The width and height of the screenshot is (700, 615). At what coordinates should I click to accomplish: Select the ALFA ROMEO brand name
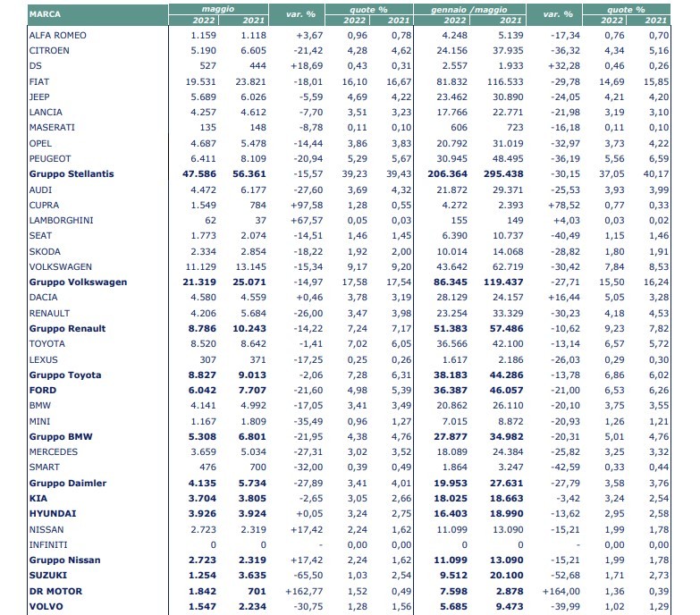coord(57,35)
